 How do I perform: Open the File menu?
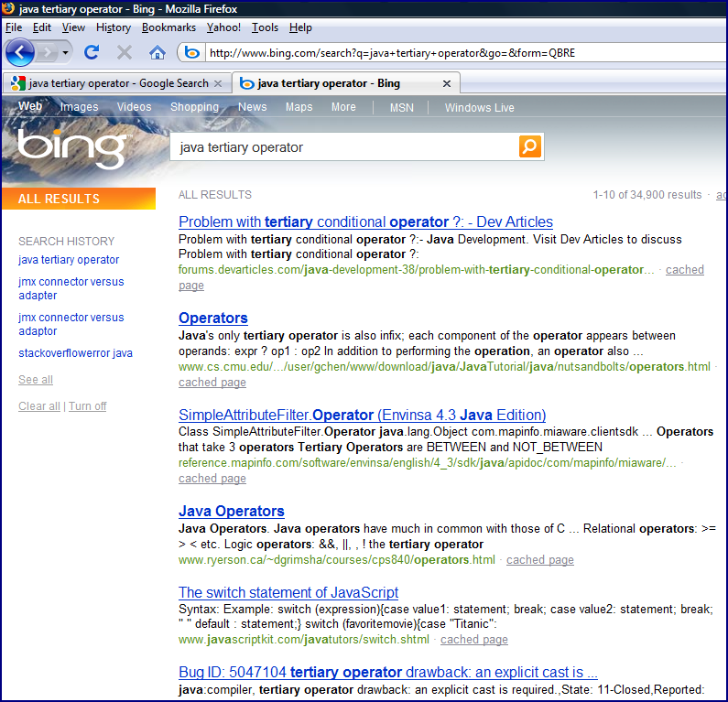coord(14,27)
